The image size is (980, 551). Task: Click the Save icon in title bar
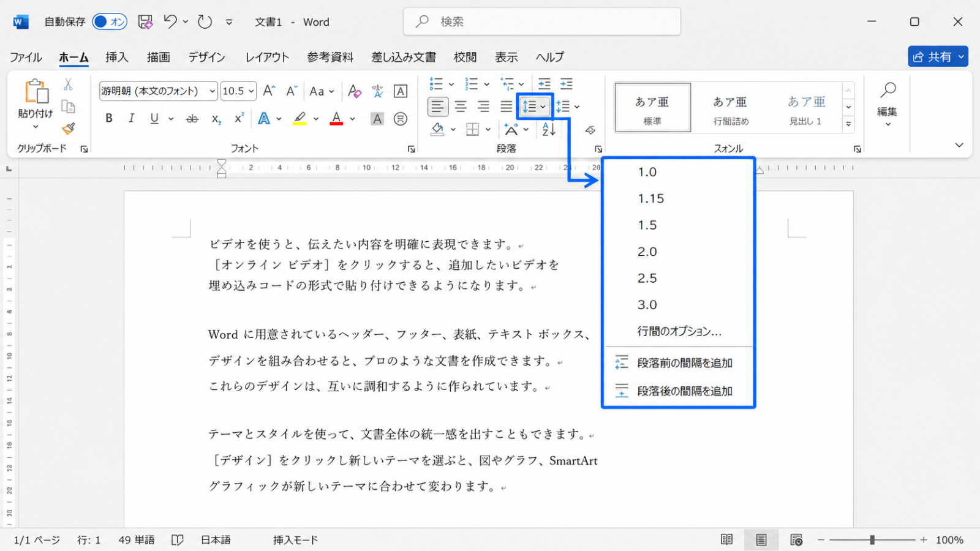coord(145,22)
